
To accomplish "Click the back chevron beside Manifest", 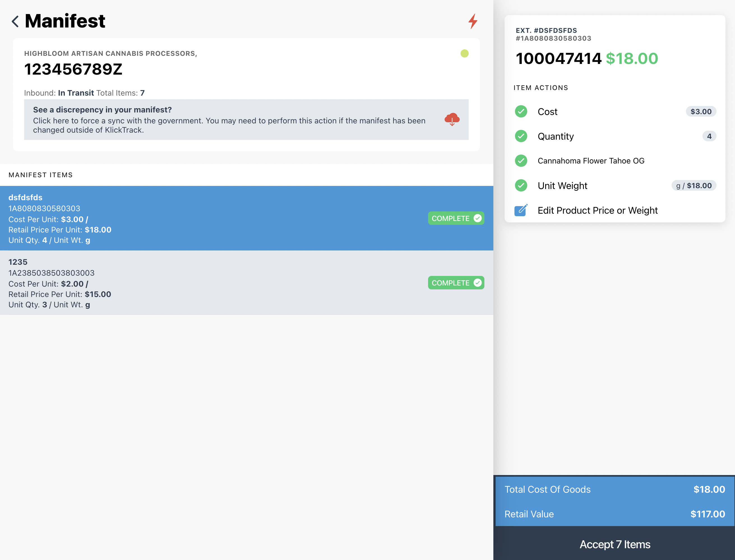I will [15, 21].
